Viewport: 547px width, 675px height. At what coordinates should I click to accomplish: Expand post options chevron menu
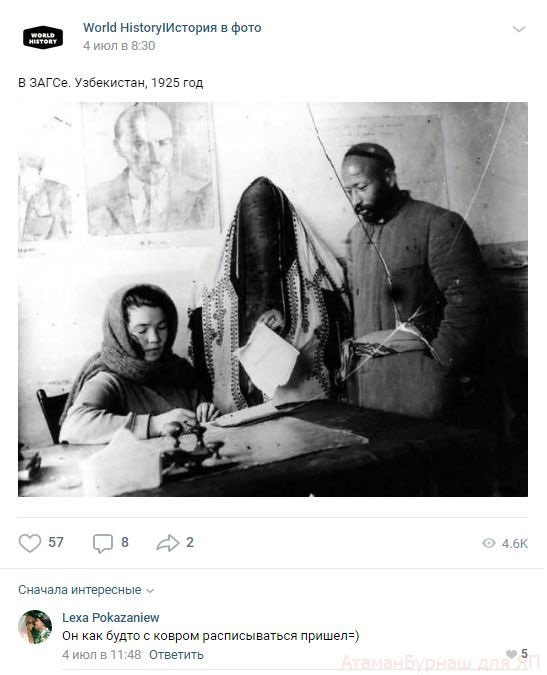click(x=519, y=29)
